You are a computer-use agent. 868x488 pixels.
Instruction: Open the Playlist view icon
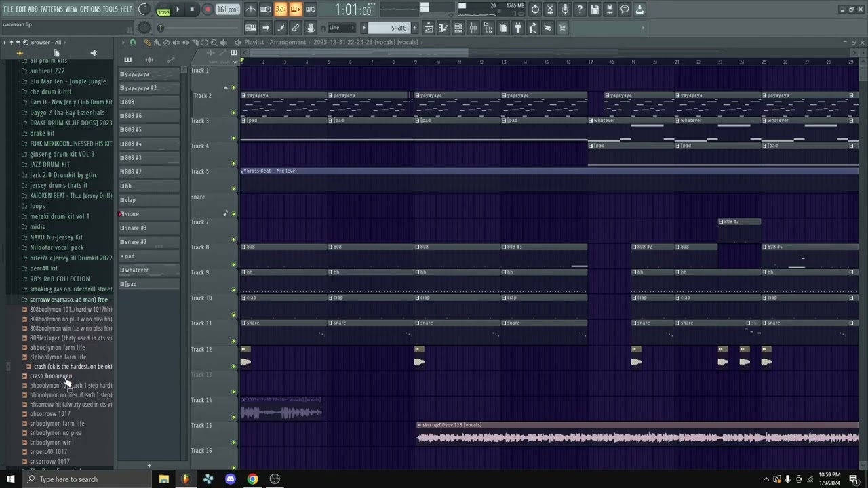tap(429, 28)
